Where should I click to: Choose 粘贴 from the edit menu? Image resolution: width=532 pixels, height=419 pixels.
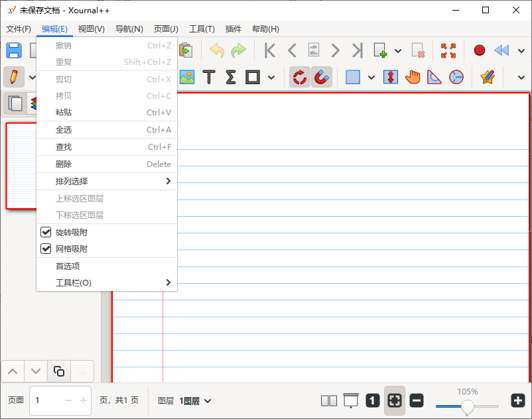107,112
